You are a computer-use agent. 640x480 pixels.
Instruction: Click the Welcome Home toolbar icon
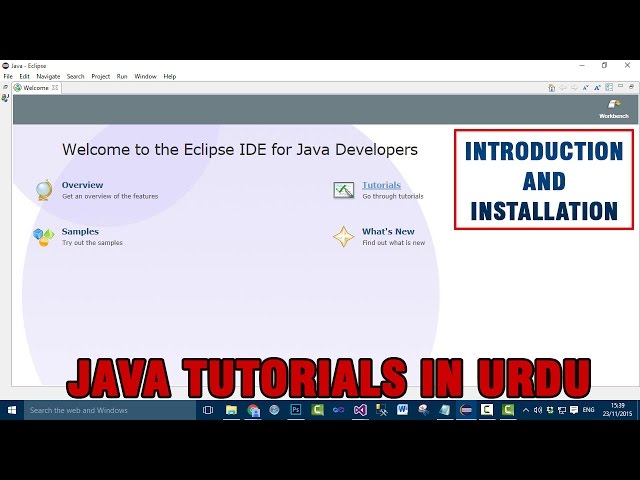pyautogui.click(x=551, y=87)
